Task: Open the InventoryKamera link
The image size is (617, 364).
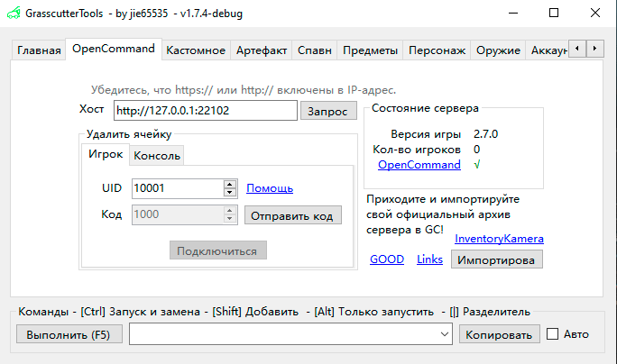Action: click(x=499, y=239)
